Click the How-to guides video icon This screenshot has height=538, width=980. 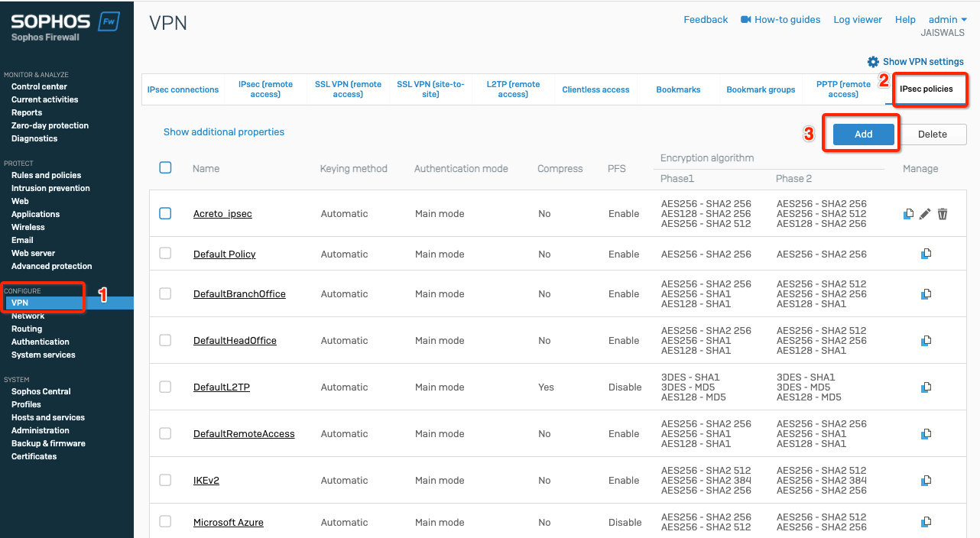coord(746,20)
